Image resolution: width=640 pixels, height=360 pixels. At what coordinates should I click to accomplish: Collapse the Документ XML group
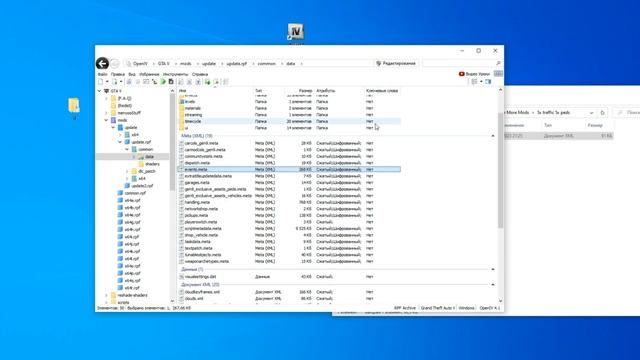click(x=493, y=284)
